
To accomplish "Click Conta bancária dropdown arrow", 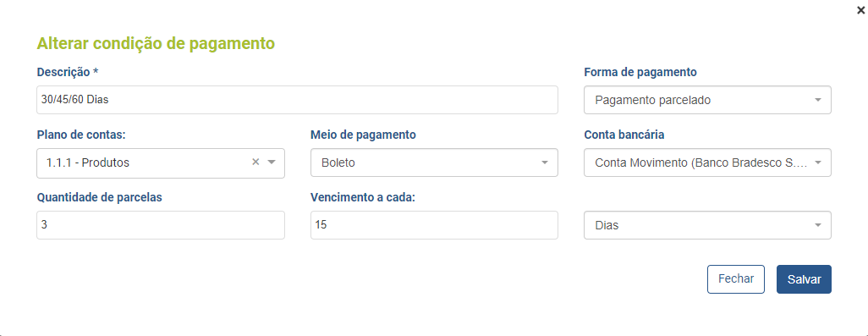I will pyautogui.click(x=817, y=162).
